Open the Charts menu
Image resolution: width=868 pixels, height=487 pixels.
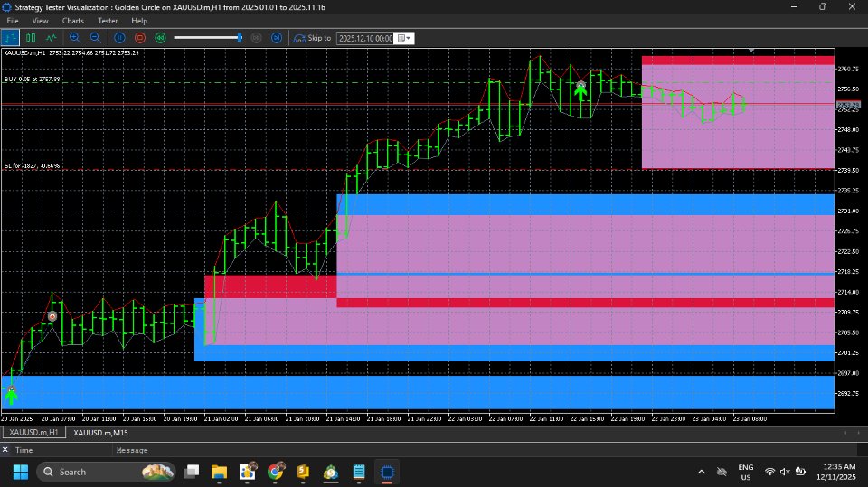click(x=73, y=21)
